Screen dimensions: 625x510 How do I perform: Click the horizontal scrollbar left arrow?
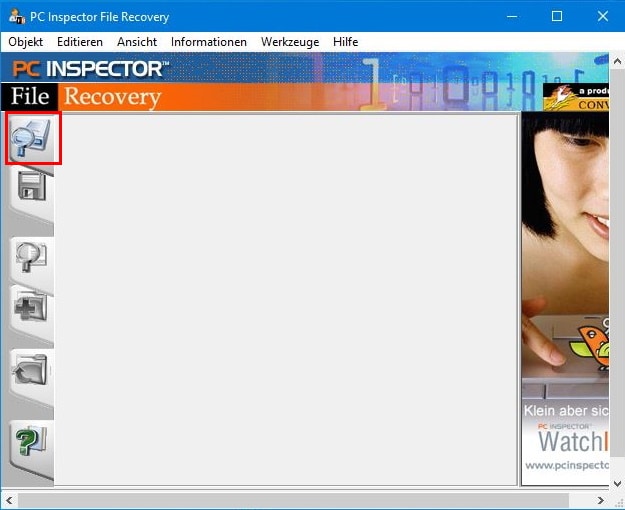[9, 500]
